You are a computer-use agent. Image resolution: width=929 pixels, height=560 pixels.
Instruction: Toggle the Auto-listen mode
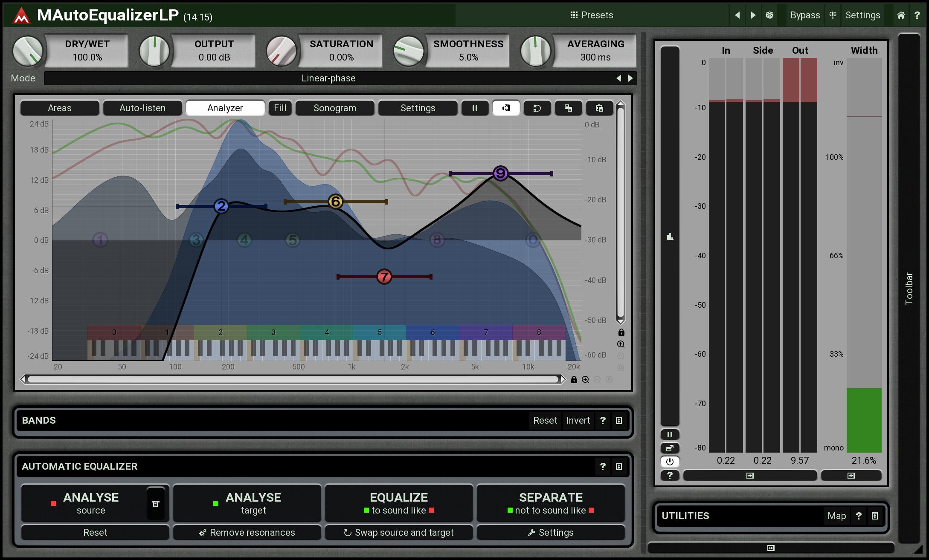(x=142, y=108)
